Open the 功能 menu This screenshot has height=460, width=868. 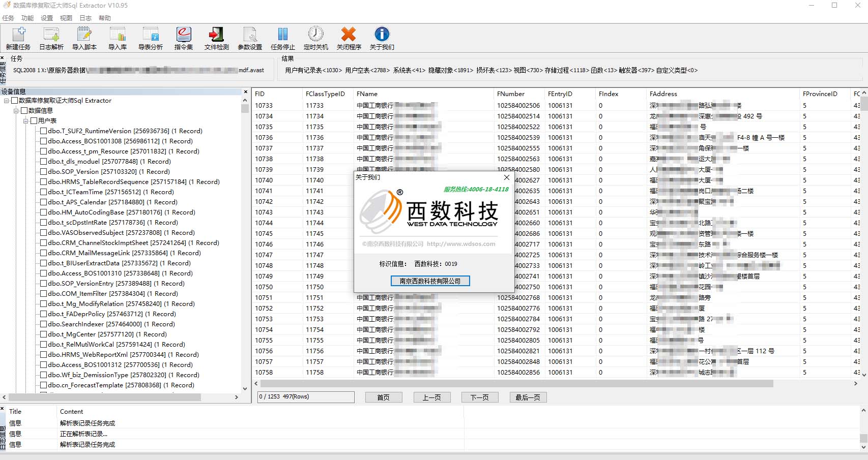point(27,18)
